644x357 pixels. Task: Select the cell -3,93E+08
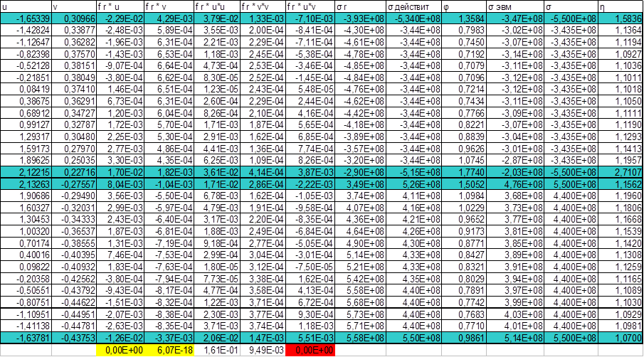[x=360, y=18]
